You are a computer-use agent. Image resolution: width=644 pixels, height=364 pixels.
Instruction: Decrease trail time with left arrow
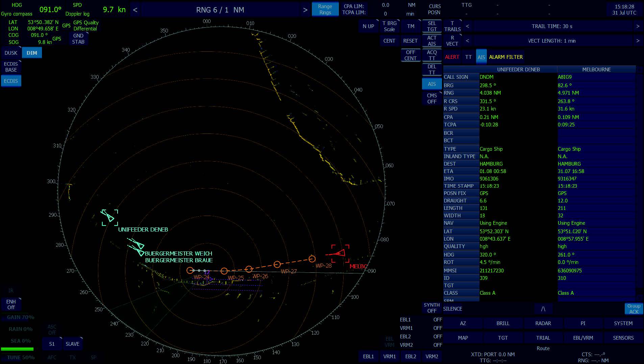click(467, 26)
